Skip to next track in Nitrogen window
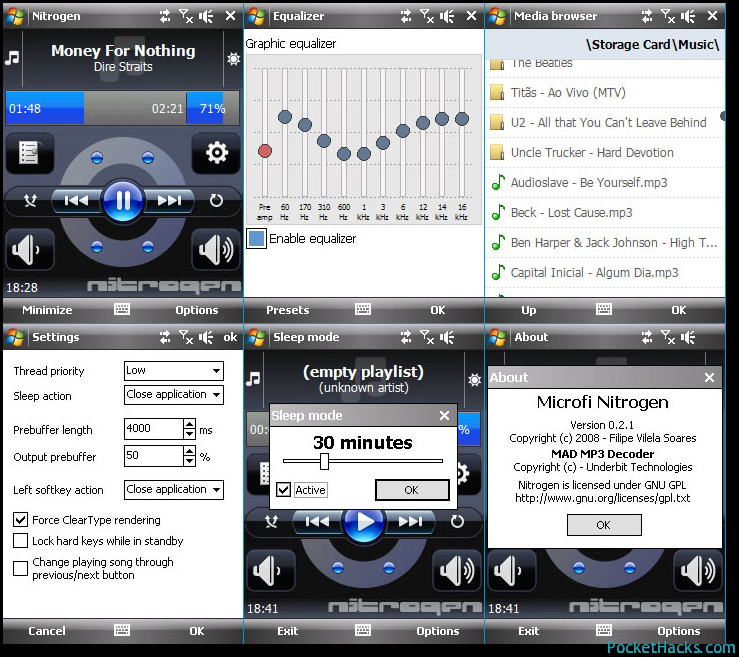The image size is (739, 657). click(169, 201)
